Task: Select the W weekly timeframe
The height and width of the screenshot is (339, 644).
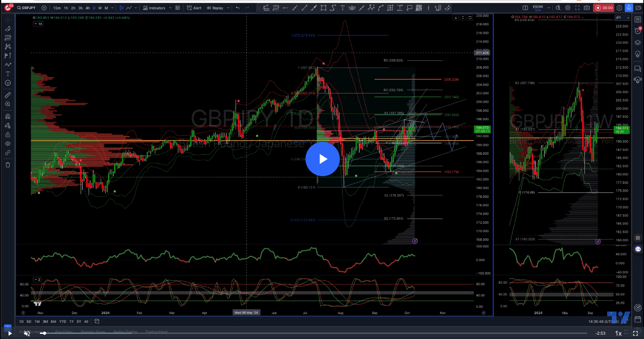Action: [100, 8]
